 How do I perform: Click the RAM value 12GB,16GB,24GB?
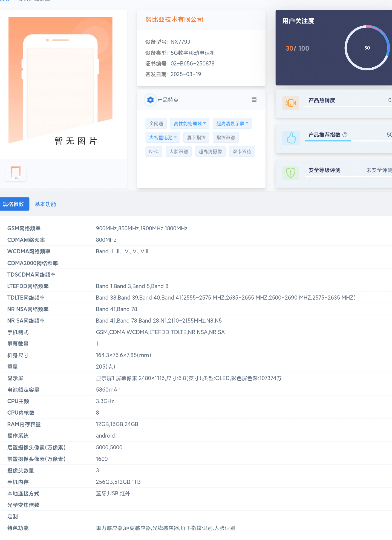(117, 424)
